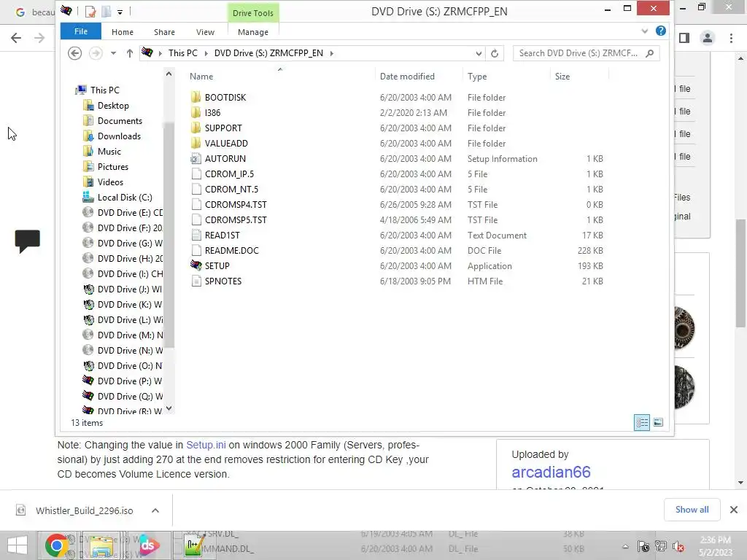747x560 pixels.
Task: Select file CDROM_NT.5
Action: (x=231, y=189)
